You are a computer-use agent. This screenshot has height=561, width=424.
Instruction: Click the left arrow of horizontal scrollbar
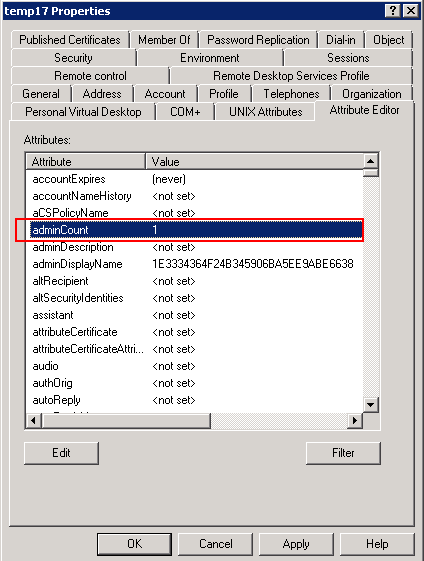coord(34,420)
